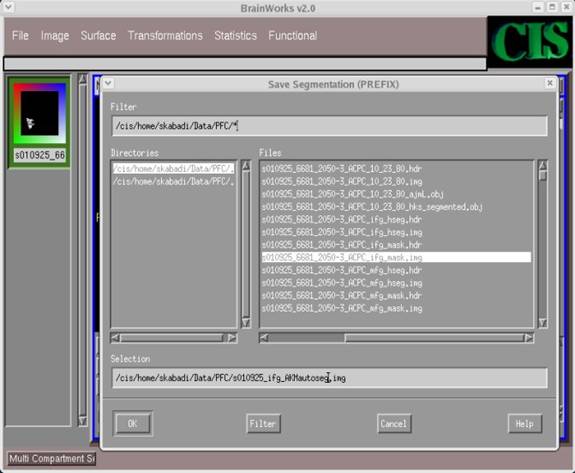Click the Help button
This screenshot has height=473, width=575.
click(525, 424)
